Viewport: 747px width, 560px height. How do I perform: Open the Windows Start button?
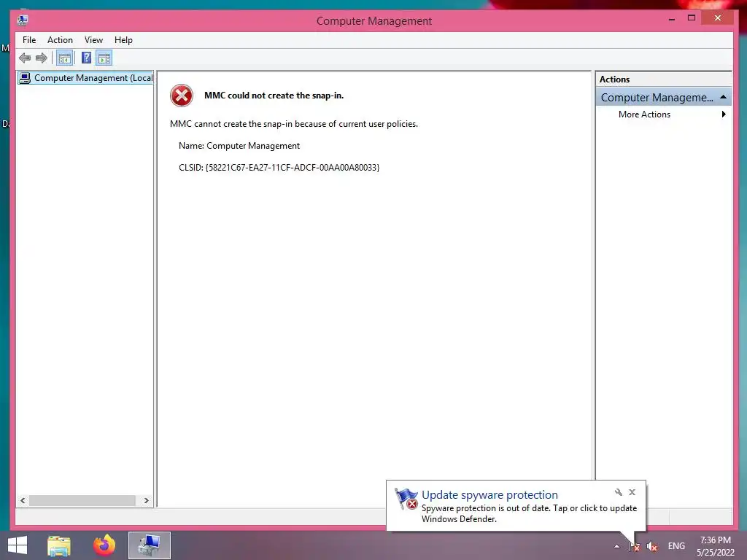coord(18,545)
